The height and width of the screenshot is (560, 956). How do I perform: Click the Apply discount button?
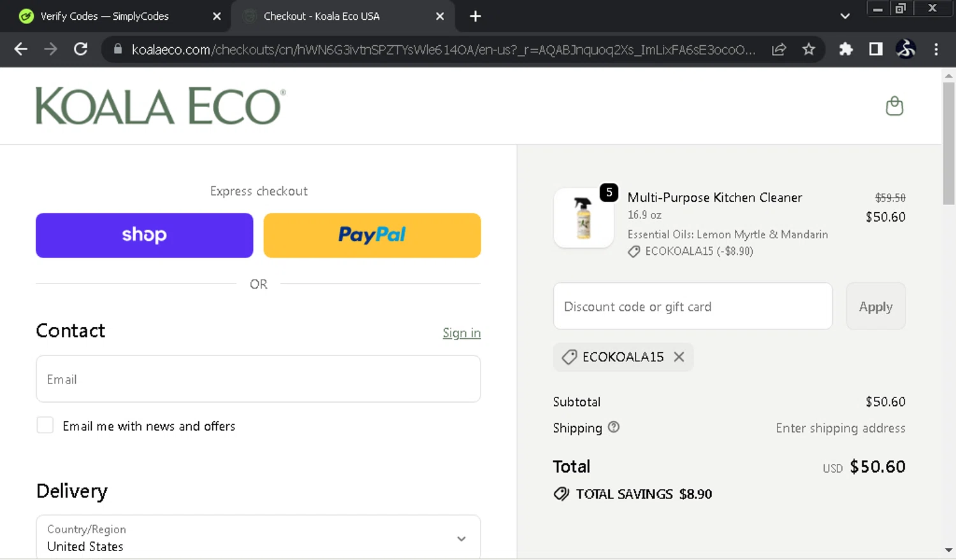click(876, 306)
